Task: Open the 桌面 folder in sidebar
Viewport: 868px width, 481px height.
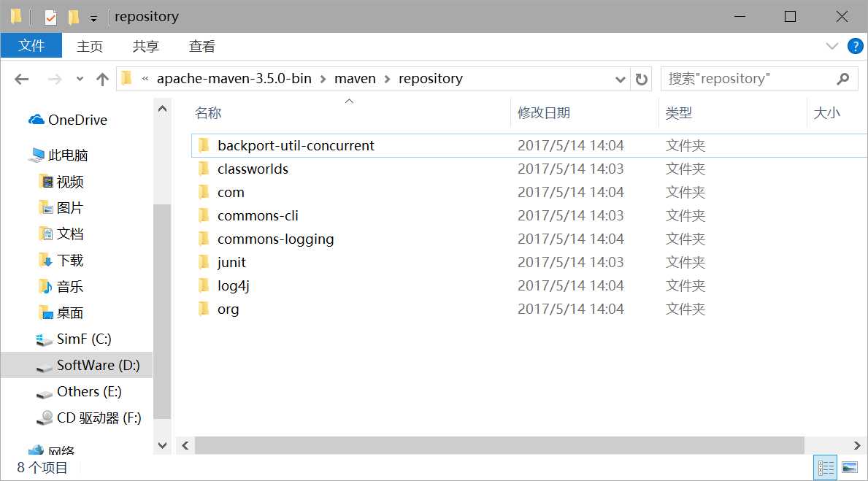Action: pyautogui.click(x=70, y=312)
